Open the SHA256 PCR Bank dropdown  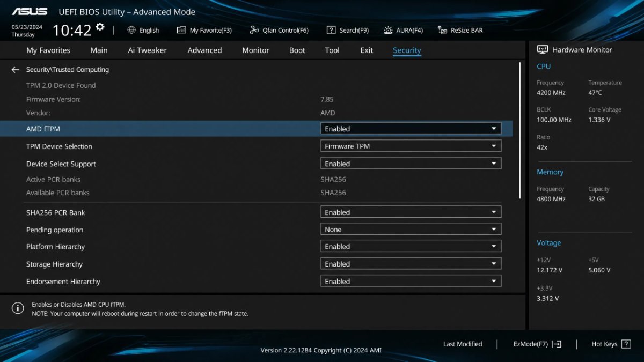[411, 212]
